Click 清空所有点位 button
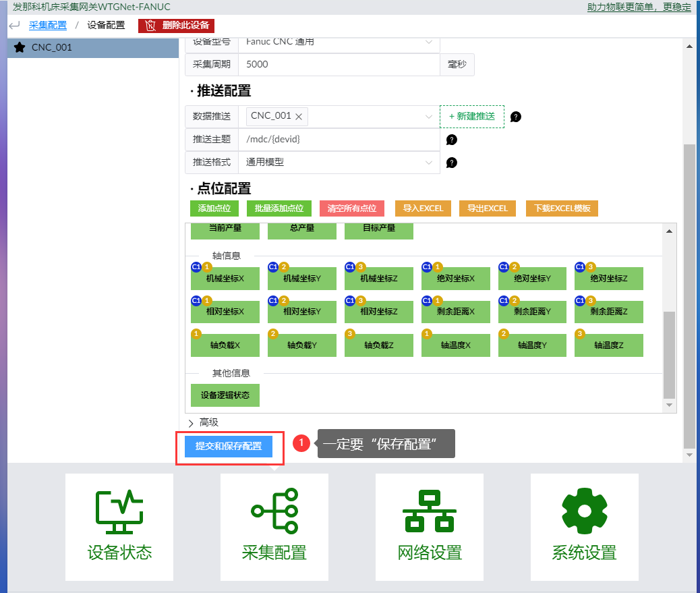This screenshot has width=700, height=593. pyautogui.click(x=352, y=208)
